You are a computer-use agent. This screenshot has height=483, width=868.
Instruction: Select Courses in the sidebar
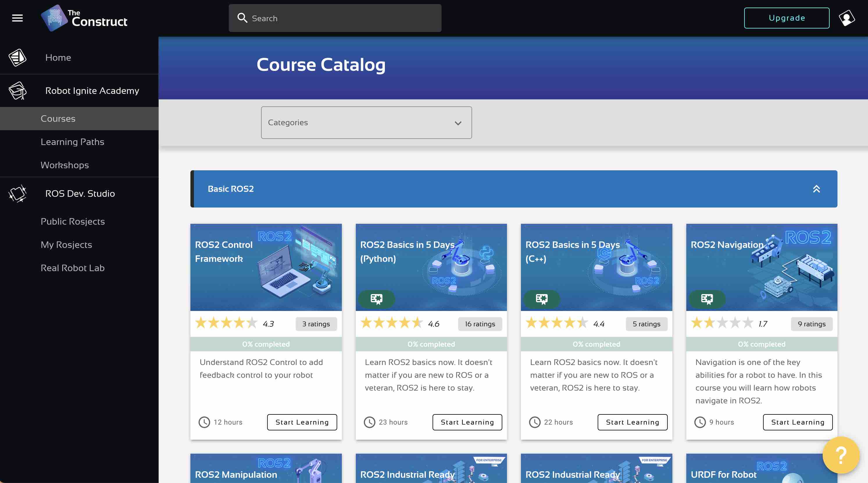coord(79,119)
